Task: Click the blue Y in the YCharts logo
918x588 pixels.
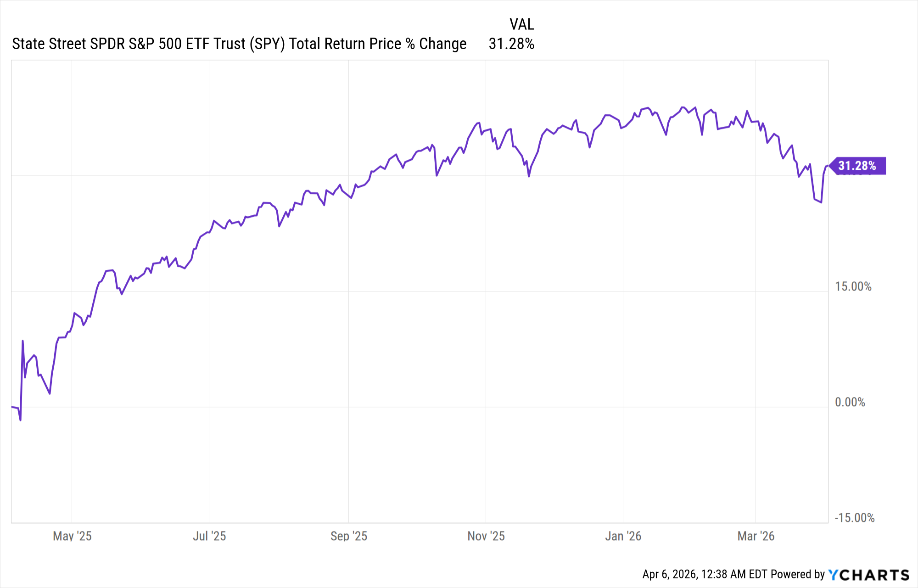Action: (833, 575)
